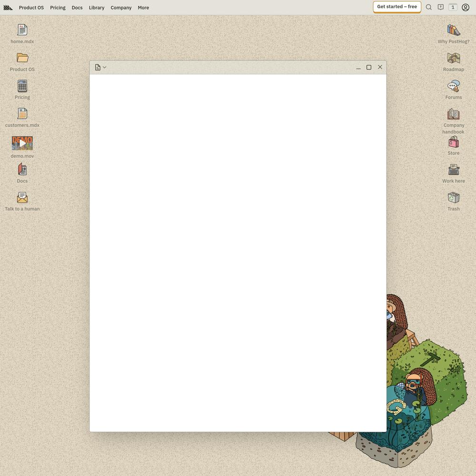Close the open blank window
Screen dimensions: 476x476
(380, 67)
